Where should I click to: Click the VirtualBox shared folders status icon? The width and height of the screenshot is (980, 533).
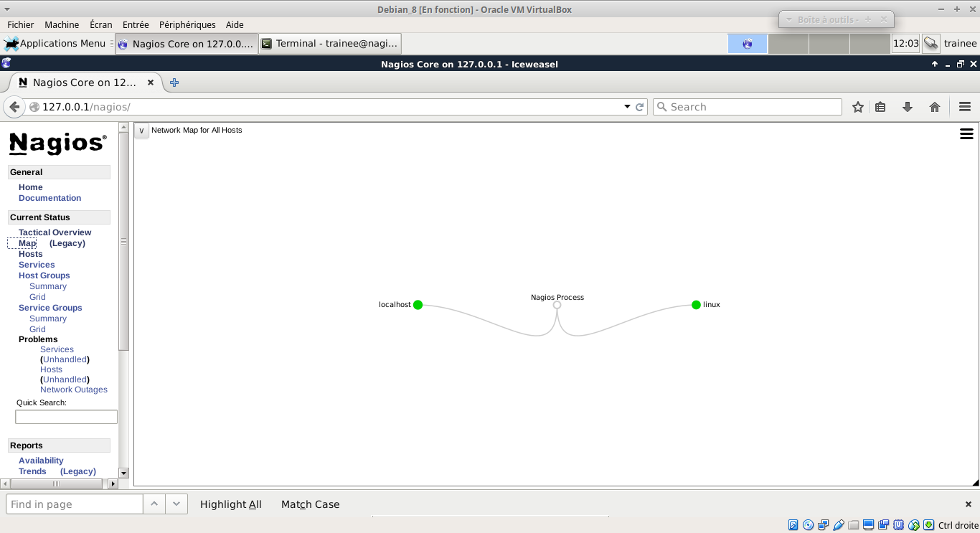(x=853, y=525)
